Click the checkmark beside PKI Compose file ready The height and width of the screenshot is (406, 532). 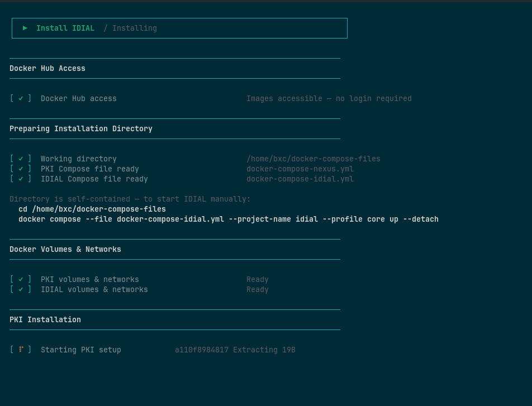(21, 169)
